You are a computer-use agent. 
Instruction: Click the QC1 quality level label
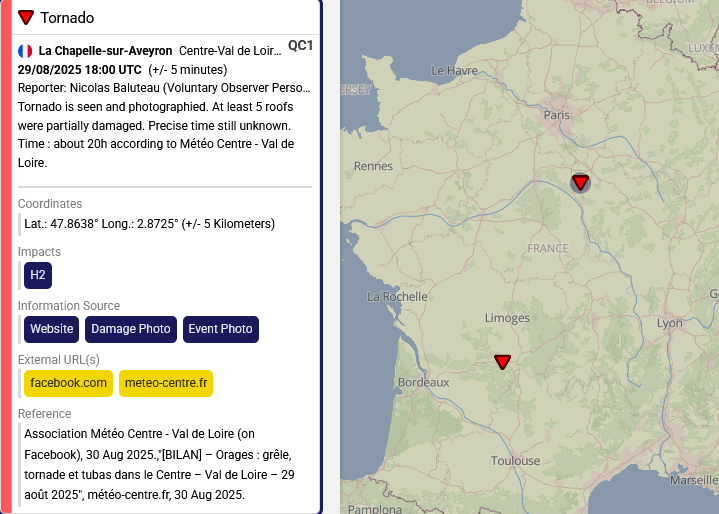(x=300, y=46)
